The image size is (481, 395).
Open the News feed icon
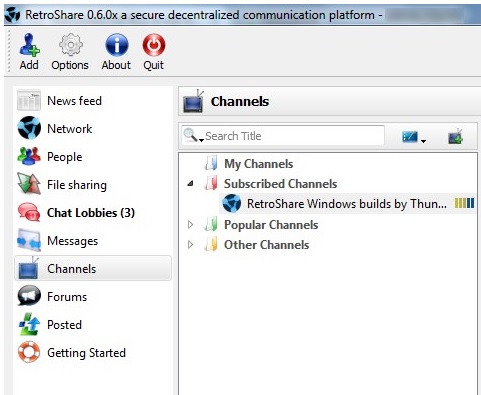click(29, 100)
